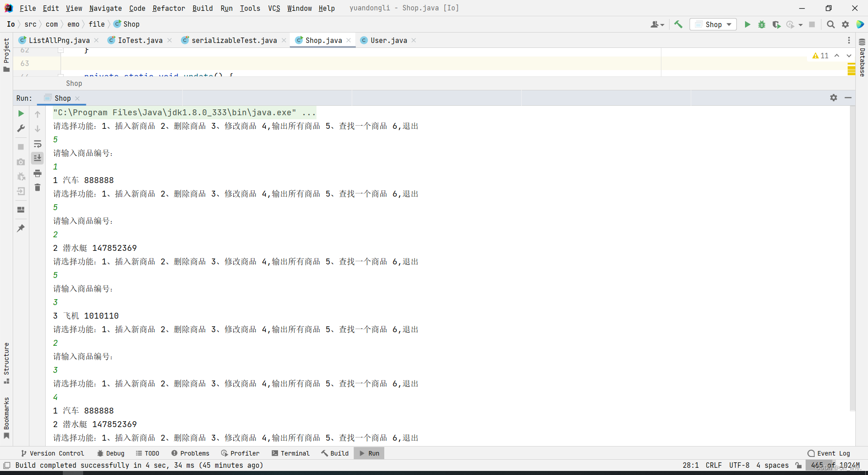Click the top toolbar stop button

pos(812,24)
